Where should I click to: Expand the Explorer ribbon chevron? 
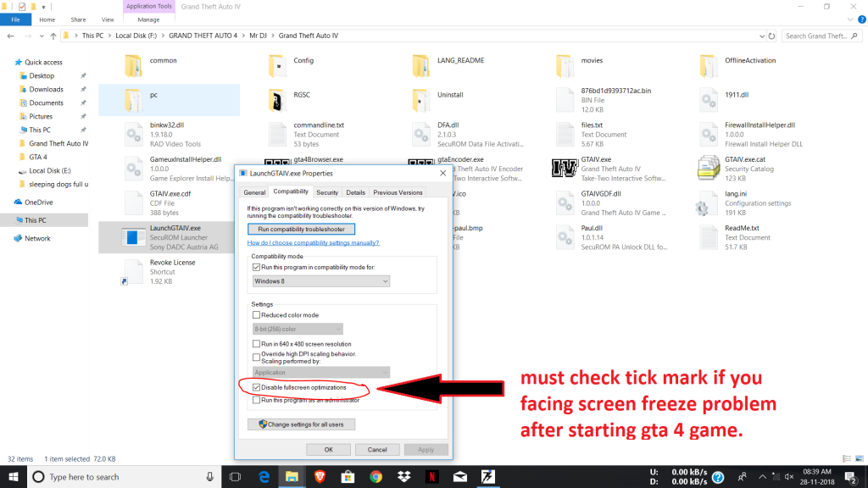point(849,19)
